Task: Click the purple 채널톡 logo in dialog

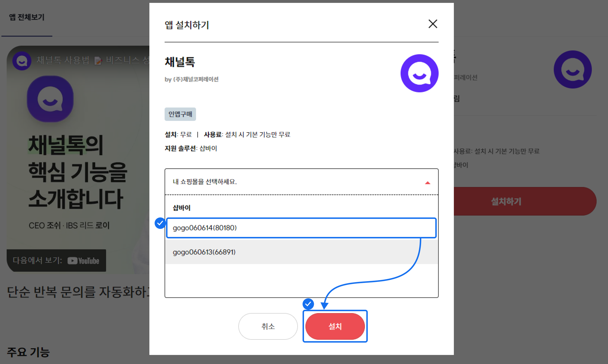Action: pos(419,73)
